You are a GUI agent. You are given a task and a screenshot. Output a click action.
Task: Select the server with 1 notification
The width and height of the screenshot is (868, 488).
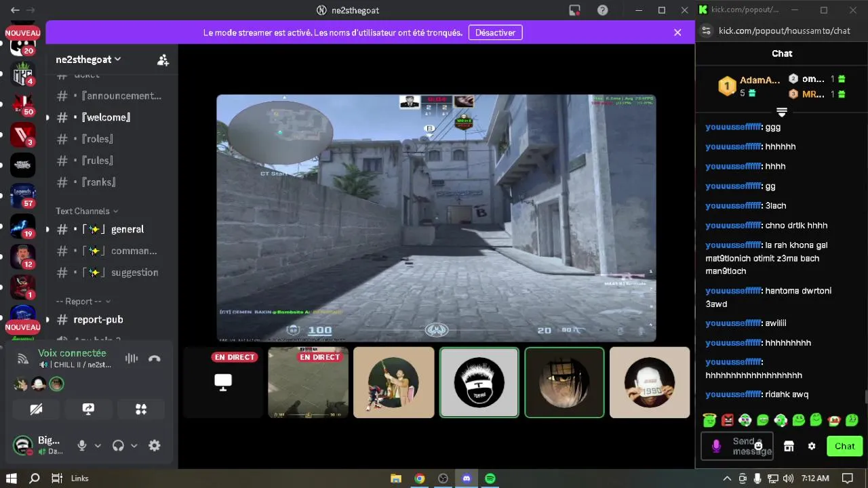[x=22, y=287]
